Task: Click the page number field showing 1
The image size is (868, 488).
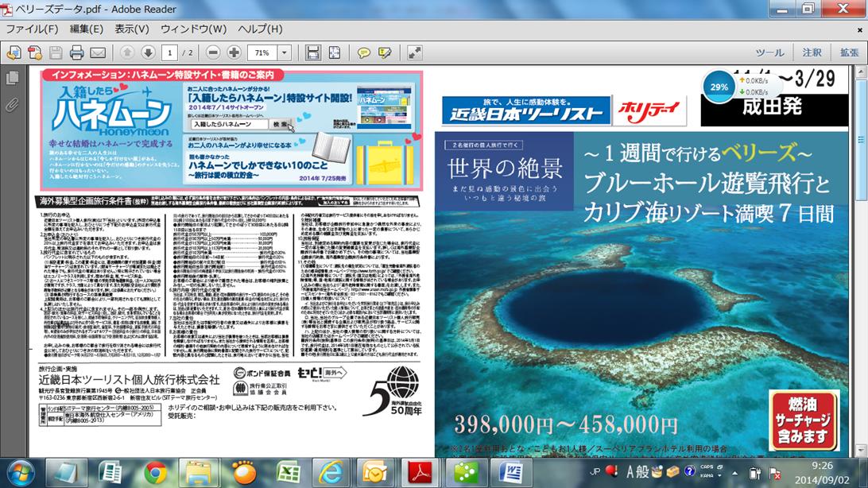Action: tap(170, 52)
